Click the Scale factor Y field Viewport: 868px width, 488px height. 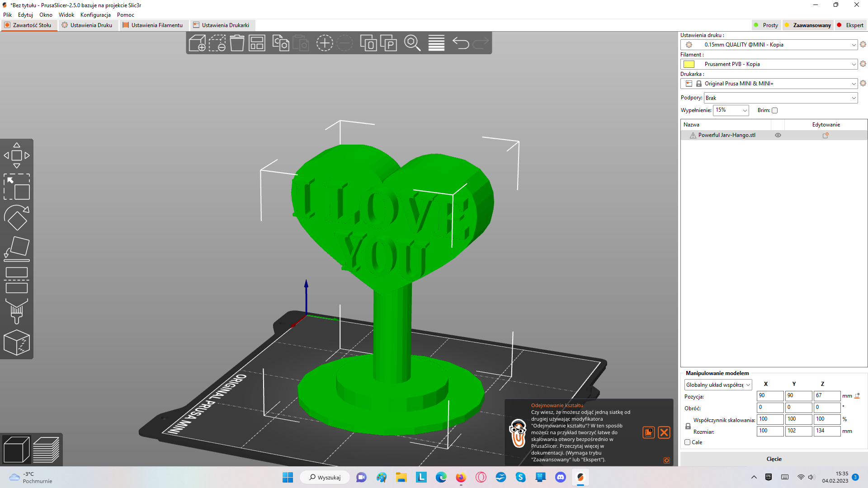click(799, 419)
